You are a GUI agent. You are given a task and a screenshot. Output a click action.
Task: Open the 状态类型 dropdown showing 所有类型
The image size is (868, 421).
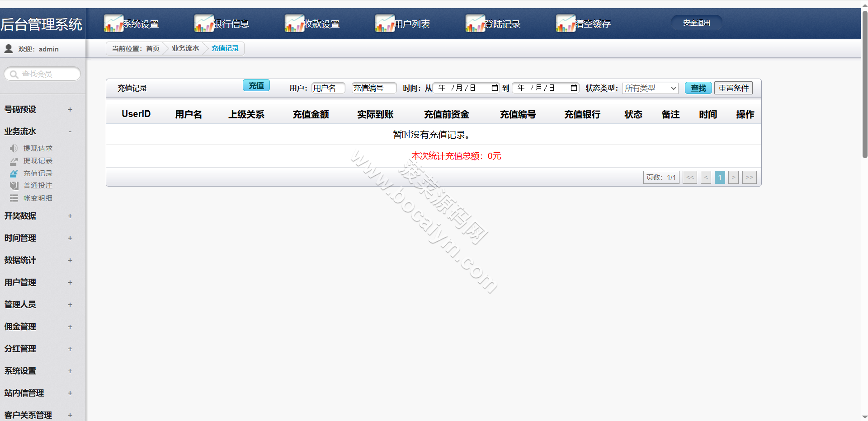coord(650,88)
